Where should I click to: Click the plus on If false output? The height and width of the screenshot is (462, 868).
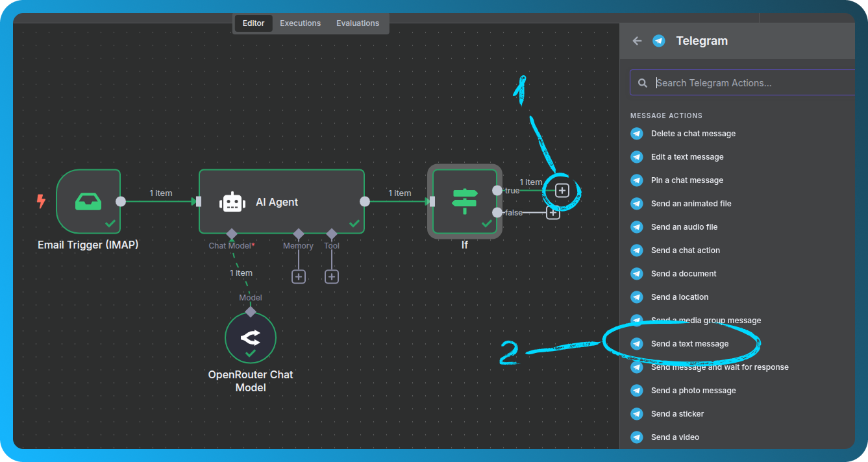(553, 212)
